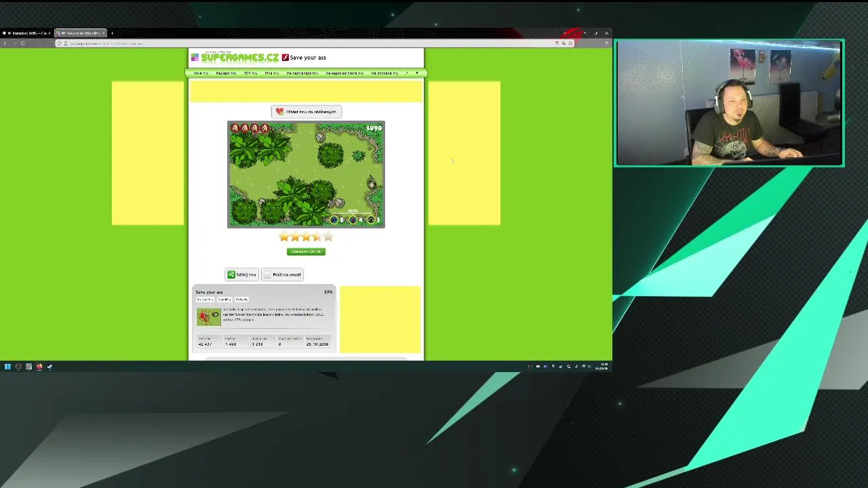
Task: Click the first tag under Save your ass
Action: click(205, 300)
